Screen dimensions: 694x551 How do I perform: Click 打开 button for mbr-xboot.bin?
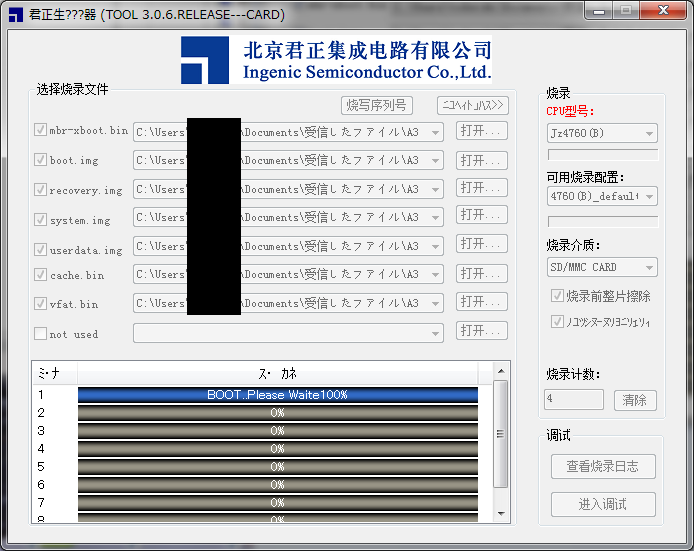coord(482,131)
